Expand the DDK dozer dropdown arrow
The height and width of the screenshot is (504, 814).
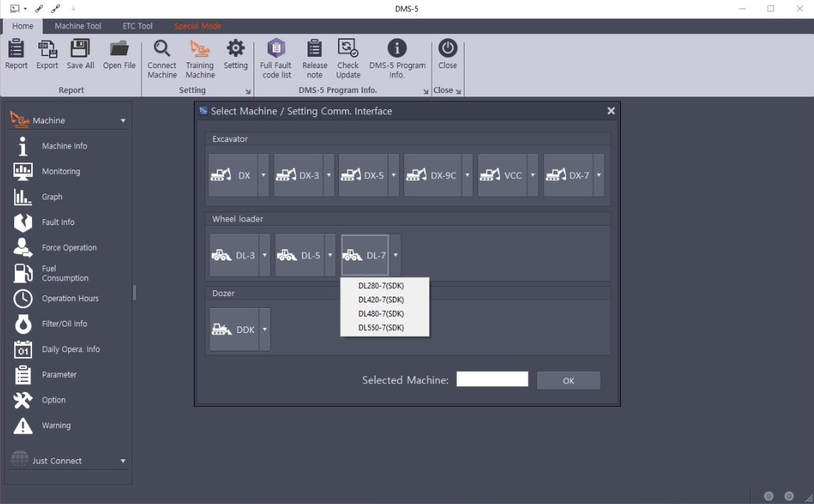(x=264, y=329)
